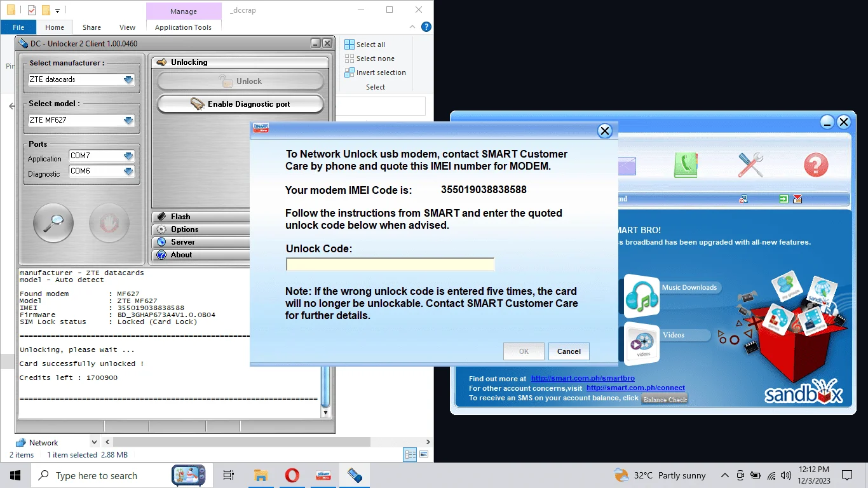Select the Network item in Explorer navigation pane
Screen dimensions: 868x488
(43, 443)
